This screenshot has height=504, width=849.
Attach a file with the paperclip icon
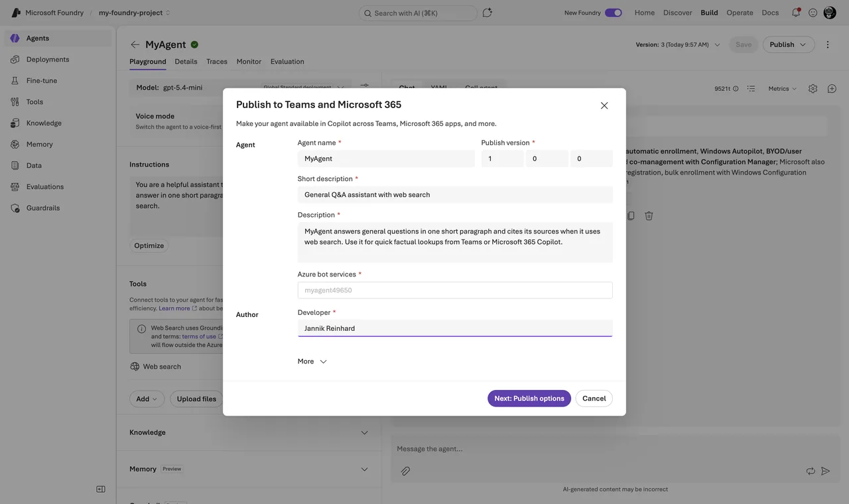pyautogui.click(x=405, y=471)
